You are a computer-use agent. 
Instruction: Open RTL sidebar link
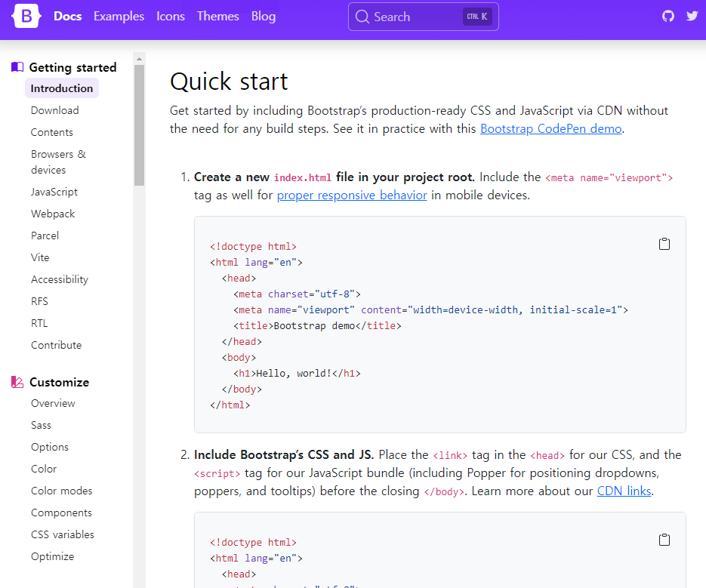pos(39,323)
